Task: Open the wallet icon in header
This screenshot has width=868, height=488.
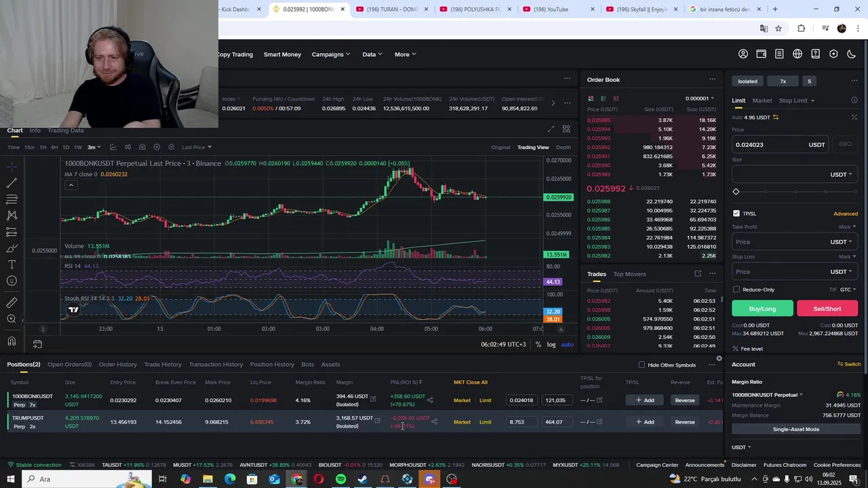Action: (762, 54)
